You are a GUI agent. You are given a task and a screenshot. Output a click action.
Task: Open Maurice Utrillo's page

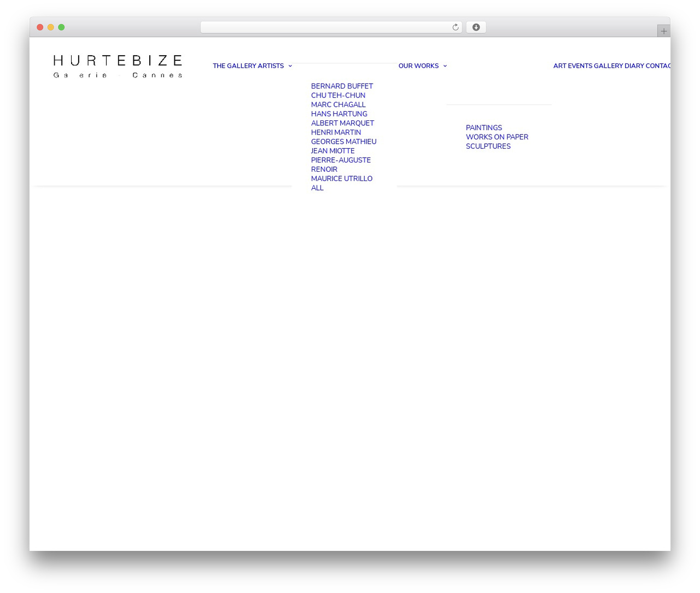341,178
